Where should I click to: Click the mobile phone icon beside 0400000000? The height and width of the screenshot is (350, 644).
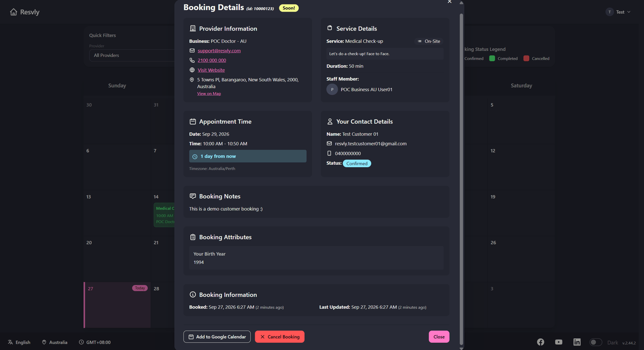coord(329,153)
